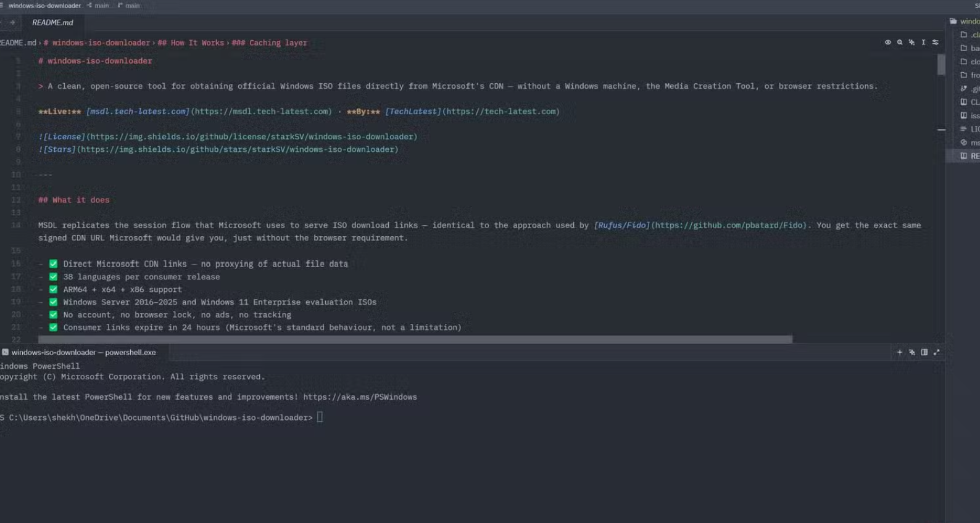Click the buffer search magnifier icon
The height and width of the screenshot is (523, 980).
tap(900, 43)
